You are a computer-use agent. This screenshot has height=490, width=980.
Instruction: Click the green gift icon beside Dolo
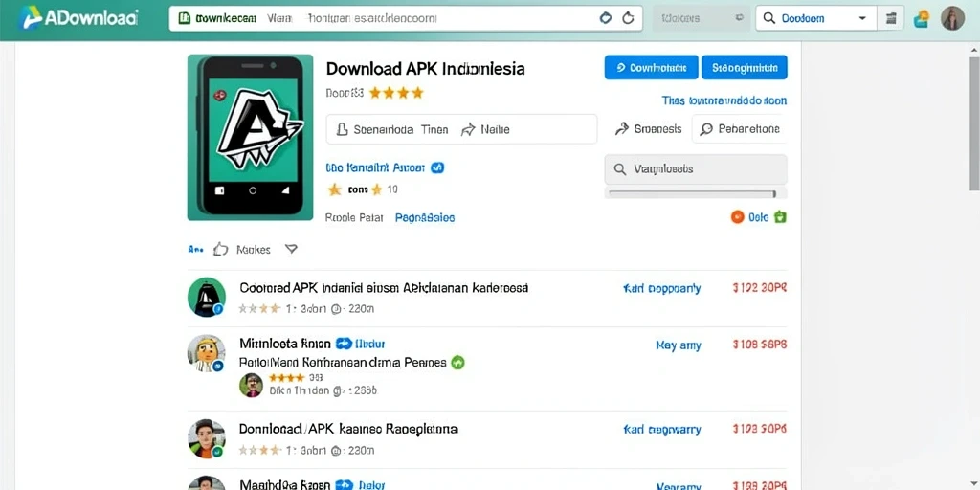point(780,217)
